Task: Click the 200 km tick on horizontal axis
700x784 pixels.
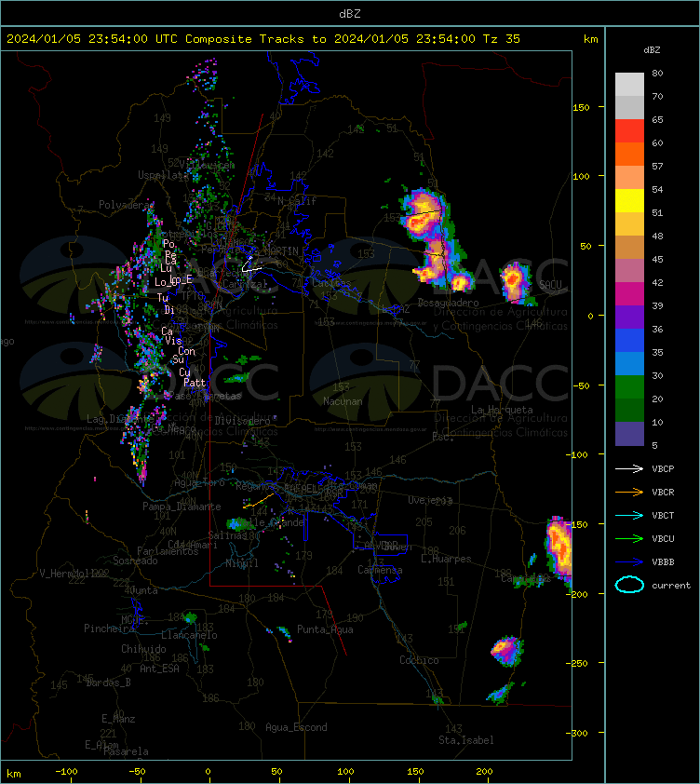Action: (484, 773)
